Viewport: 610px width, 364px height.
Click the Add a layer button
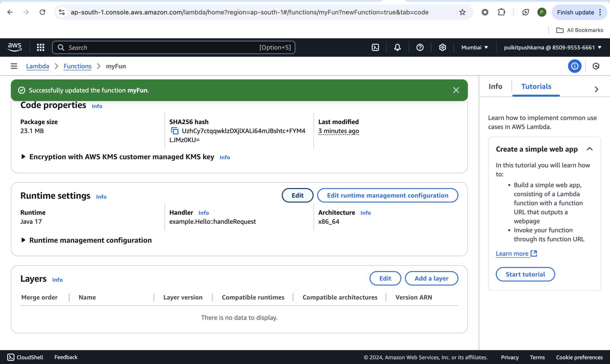pyautogui.click(x=431, y=278)
